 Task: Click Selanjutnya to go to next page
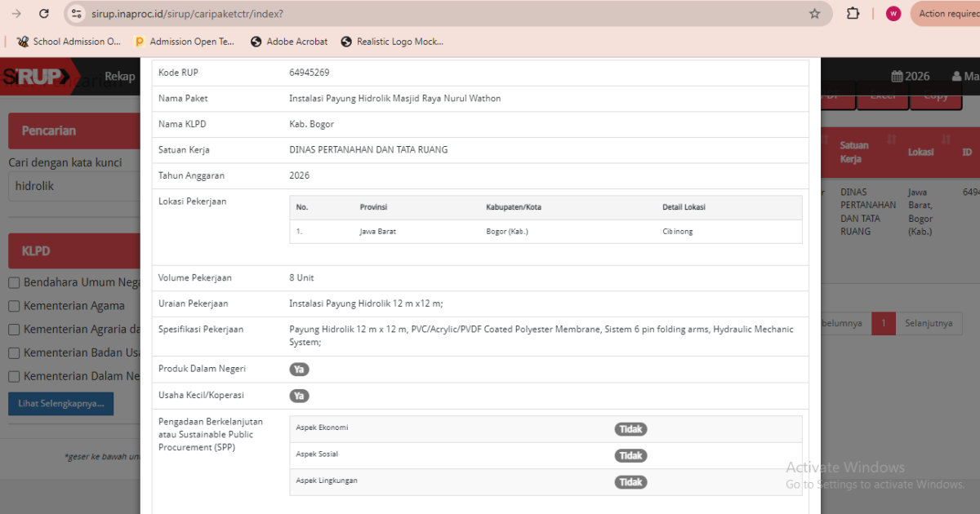point(929,323)
